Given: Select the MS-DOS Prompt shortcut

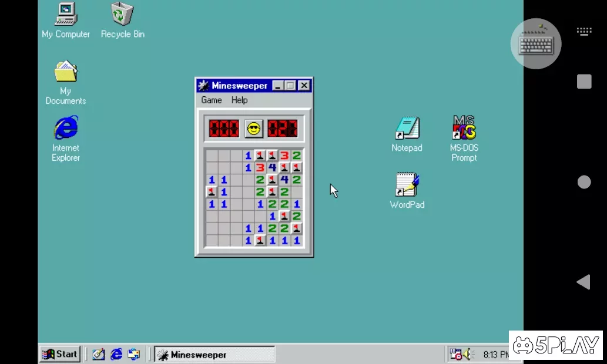Looking at the screenshot, I should pyautogui.click(x=464, y=129).
